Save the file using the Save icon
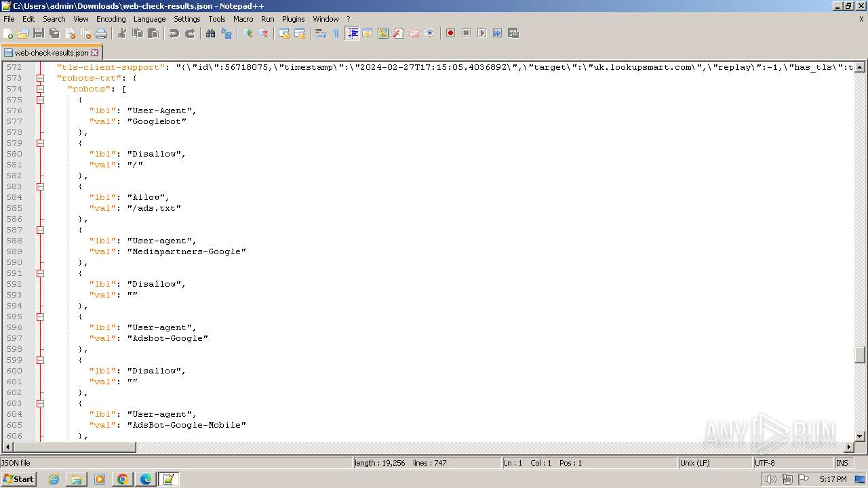 pos(39,33)
